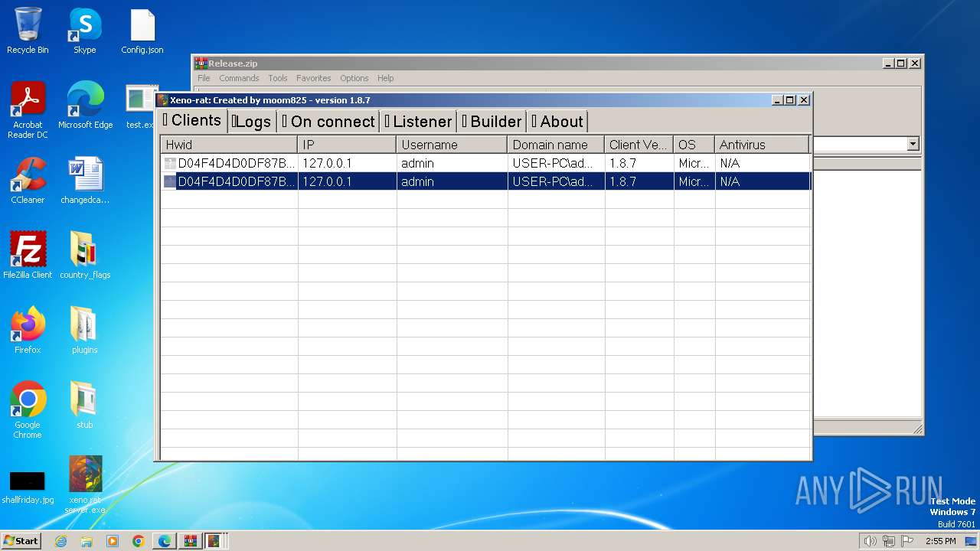Select the shallfriday.jpg image file
The width and height of the screenshot is (980, 551).
[x=28, y=485]
